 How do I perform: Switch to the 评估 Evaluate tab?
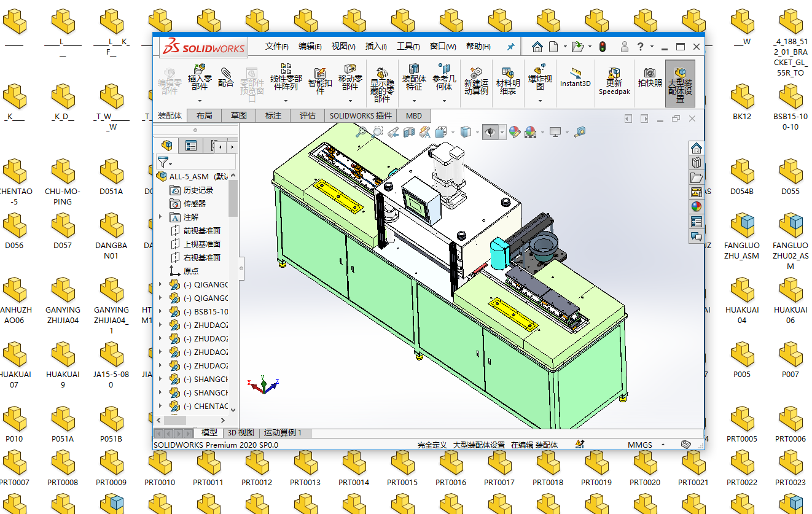[308, 115]
